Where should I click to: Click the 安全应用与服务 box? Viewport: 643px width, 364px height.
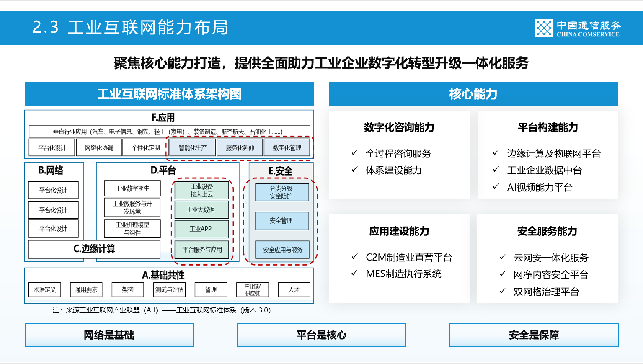(x=282, y=250)
